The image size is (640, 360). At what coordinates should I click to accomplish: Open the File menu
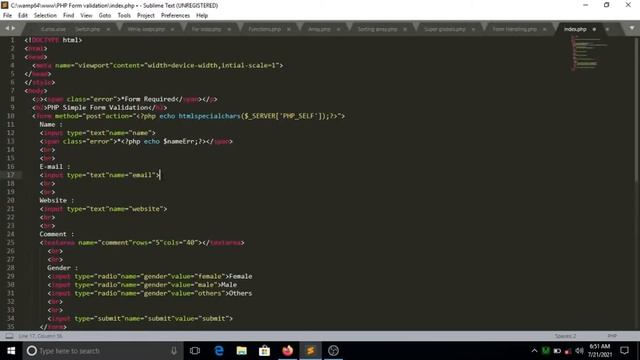7,16
